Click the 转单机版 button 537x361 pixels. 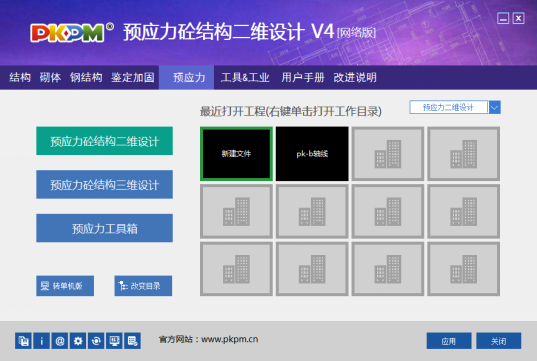coord(65,286)
